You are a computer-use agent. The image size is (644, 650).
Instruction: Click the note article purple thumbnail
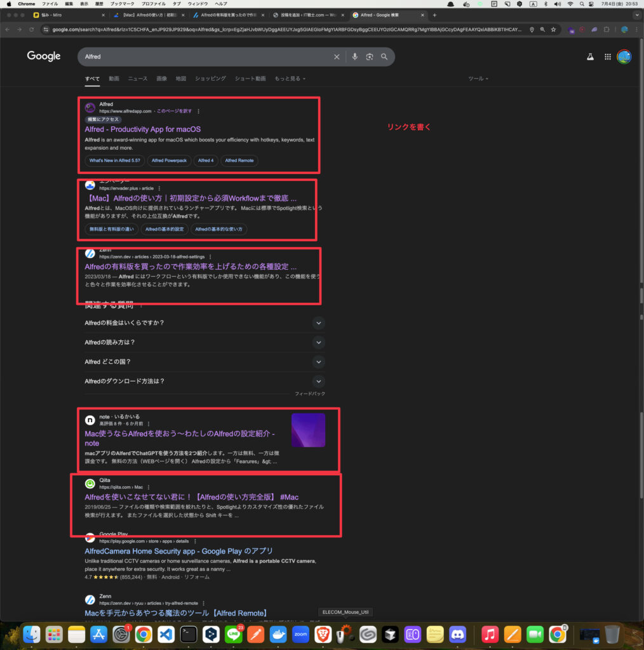308,430
